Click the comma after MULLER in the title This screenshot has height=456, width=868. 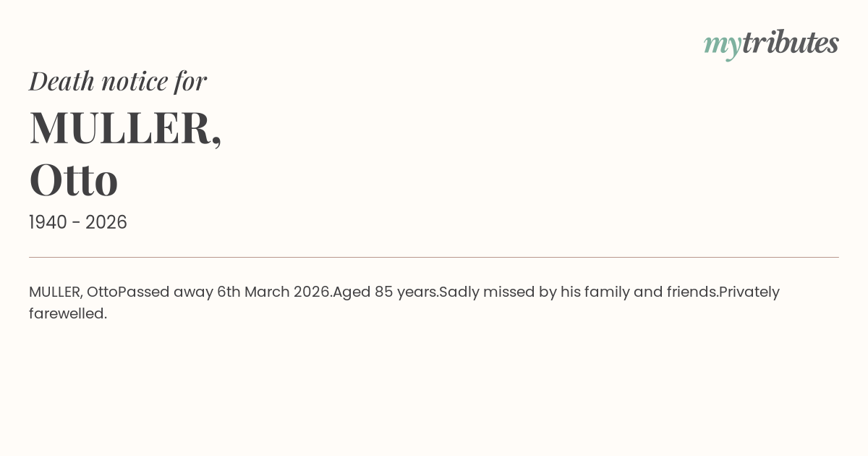(x=216, y=141)
